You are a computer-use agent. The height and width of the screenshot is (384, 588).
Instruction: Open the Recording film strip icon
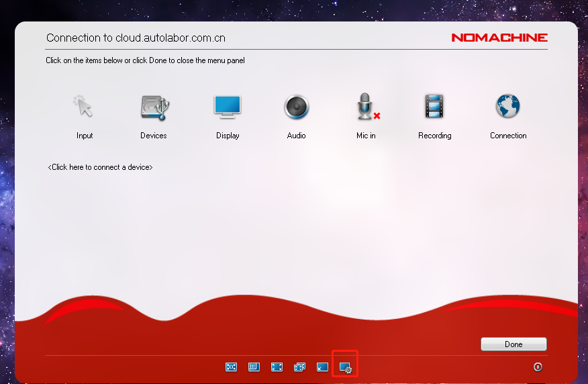click(434, 107)
